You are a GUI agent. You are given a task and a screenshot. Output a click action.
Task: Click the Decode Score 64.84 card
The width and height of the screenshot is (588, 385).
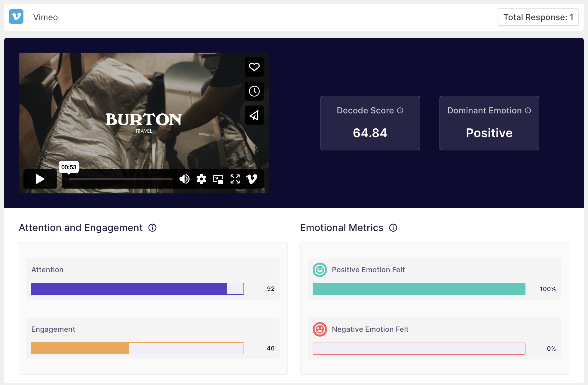pos(370,123)
